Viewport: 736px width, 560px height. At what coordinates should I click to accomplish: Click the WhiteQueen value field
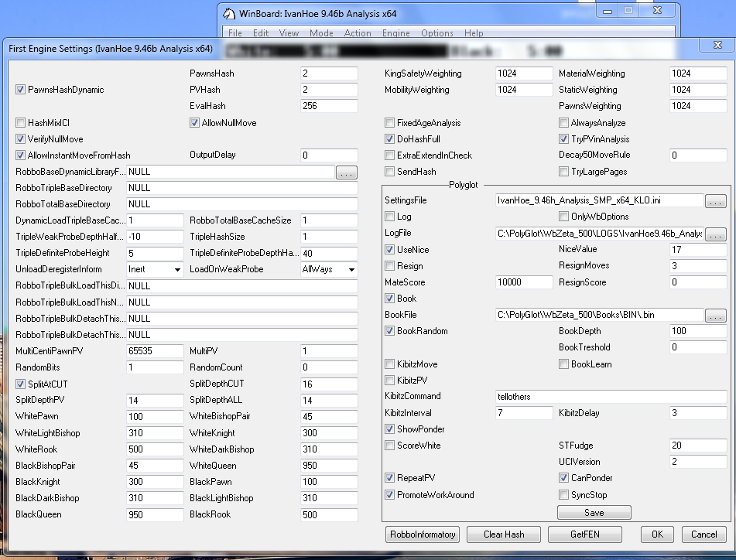(x=329, y=466)
